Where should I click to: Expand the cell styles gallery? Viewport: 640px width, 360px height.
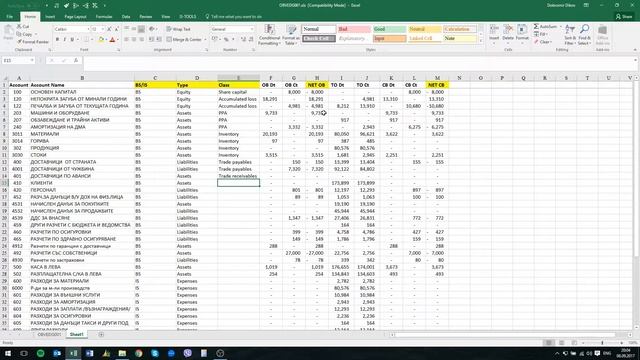[480, 41]
